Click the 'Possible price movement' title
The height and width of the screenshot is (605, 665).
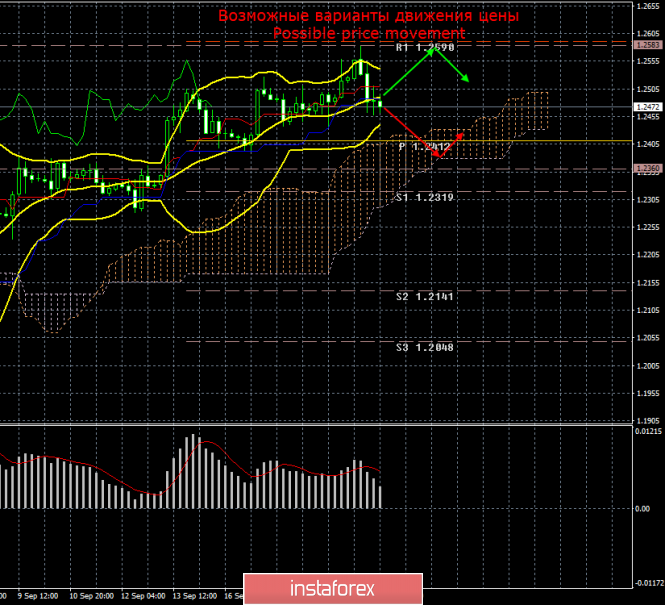[369, 34]
